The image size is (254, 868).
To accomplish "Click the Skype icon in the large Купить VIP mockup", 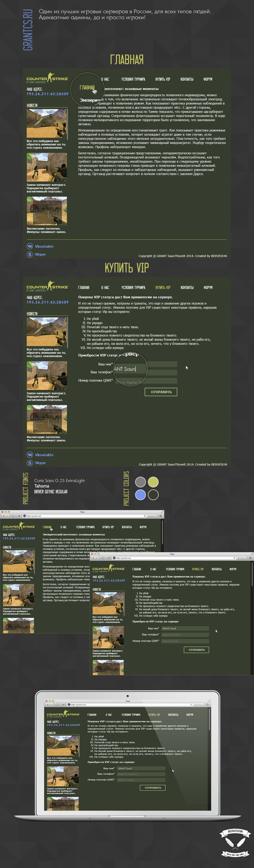I will 30,463.
